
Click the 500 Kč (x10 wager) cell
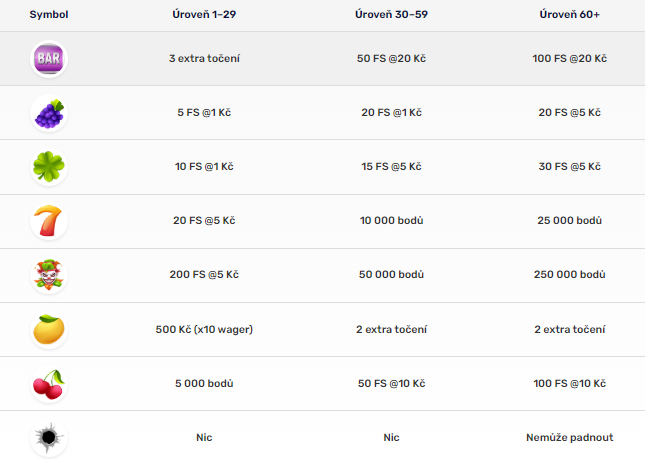click(204, 329)
